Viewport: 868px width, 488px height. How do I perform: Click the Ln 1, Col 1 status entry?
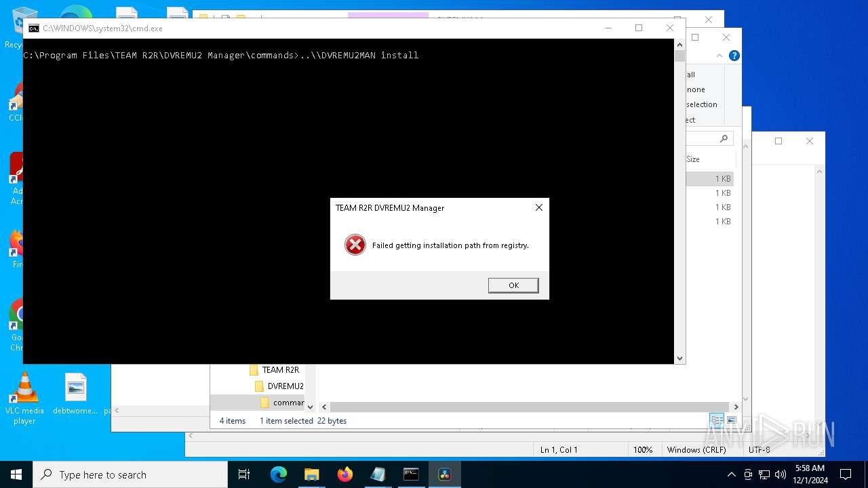[x=559, y=450]
